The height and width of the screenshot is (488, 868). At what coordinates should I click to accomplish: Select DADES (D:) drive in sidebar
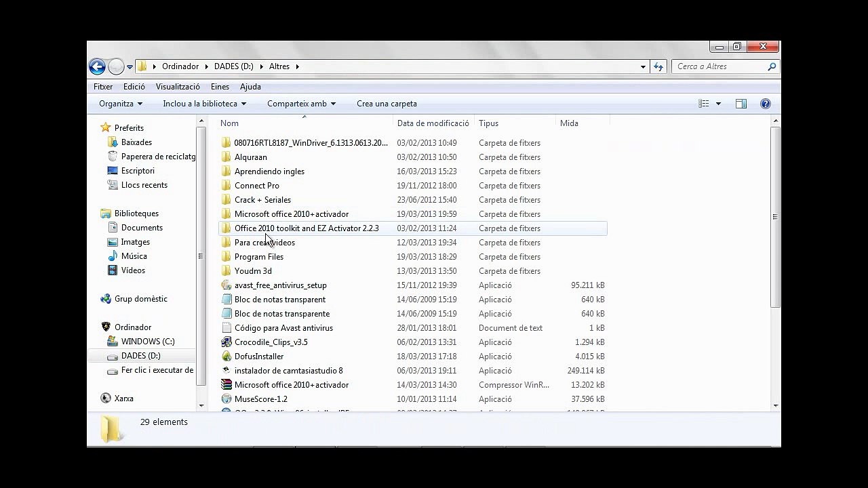pos(140,356)
